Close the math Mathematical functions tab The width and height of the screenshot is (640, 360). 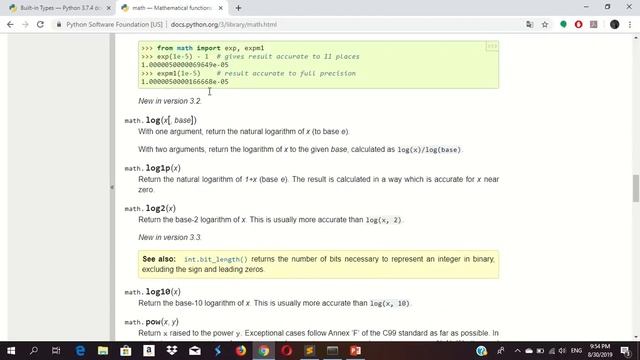[220, 8]
